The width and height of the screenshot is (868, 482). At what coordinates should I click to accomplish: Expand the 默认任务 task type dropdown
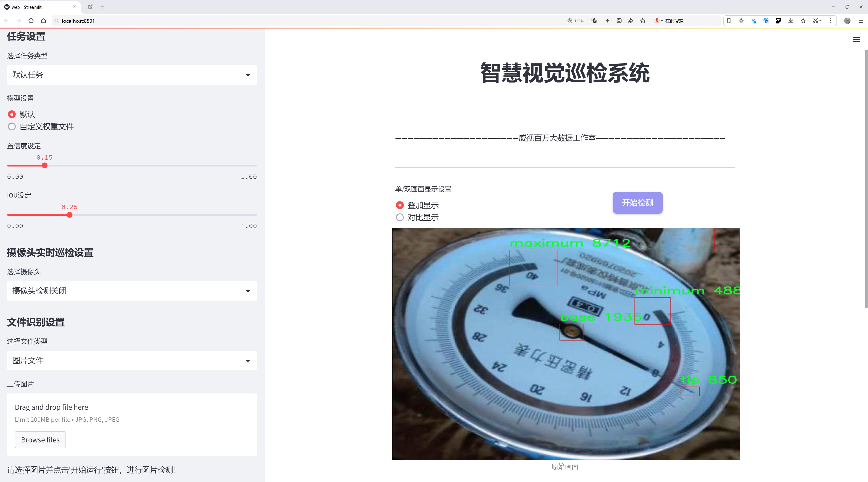[x=132, y=75]
